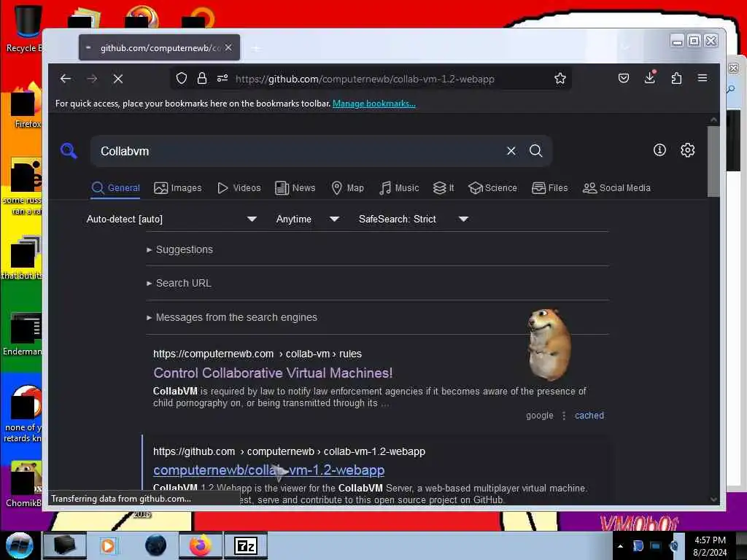Open the extensions puzzle-piece icon
This screenshot has height=560, width=747.
point(676,78)
